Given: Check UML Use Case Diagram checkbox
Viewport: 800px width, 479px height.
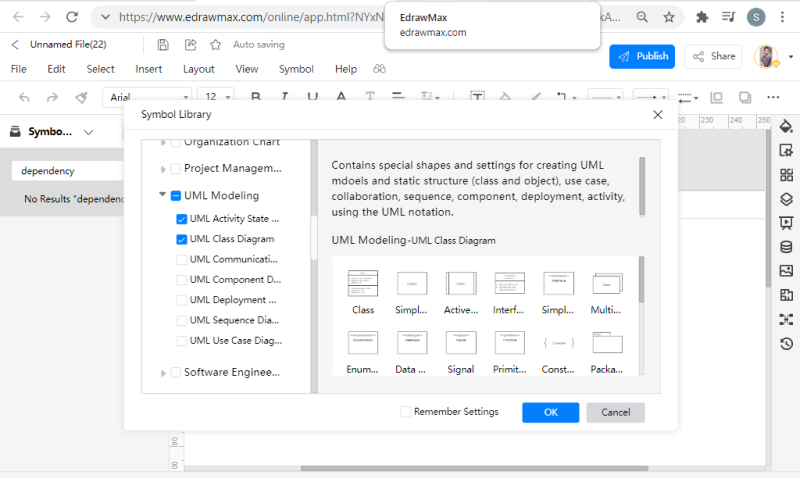Looking at the screenshot, I should [181, 341].
